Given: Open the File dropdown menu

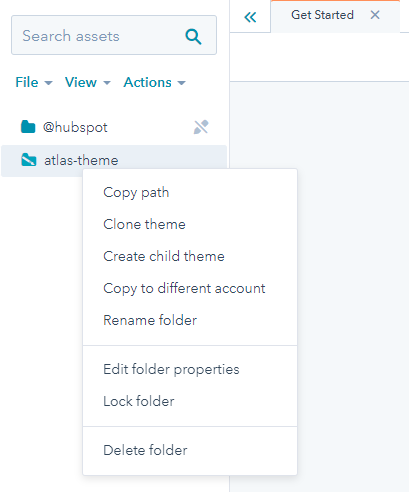Looking at the screenshot, I should pyautogui.click(x=34, y=82).
